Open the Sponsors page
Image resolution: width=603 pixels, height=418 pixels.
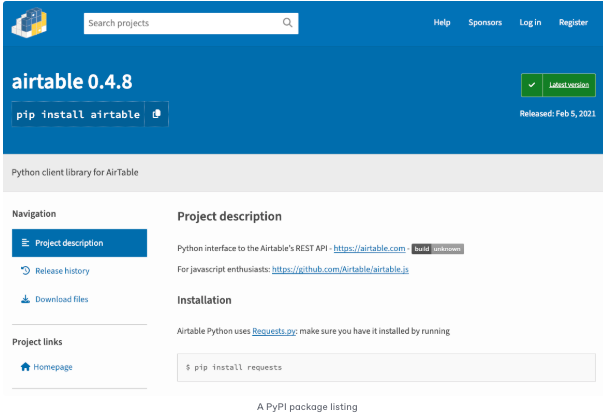coord(485,22)
